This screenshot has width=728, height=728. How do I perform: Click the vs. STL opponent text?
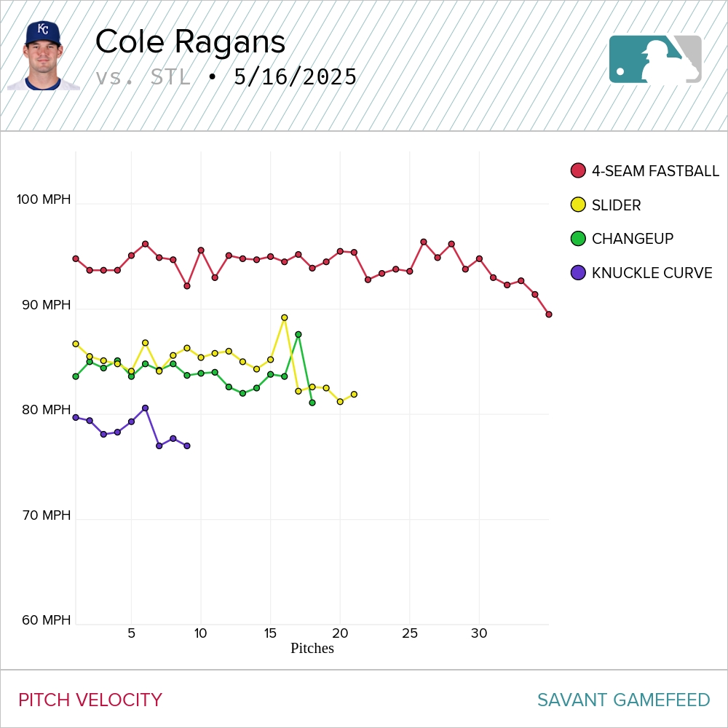click(x=143, y=77)
